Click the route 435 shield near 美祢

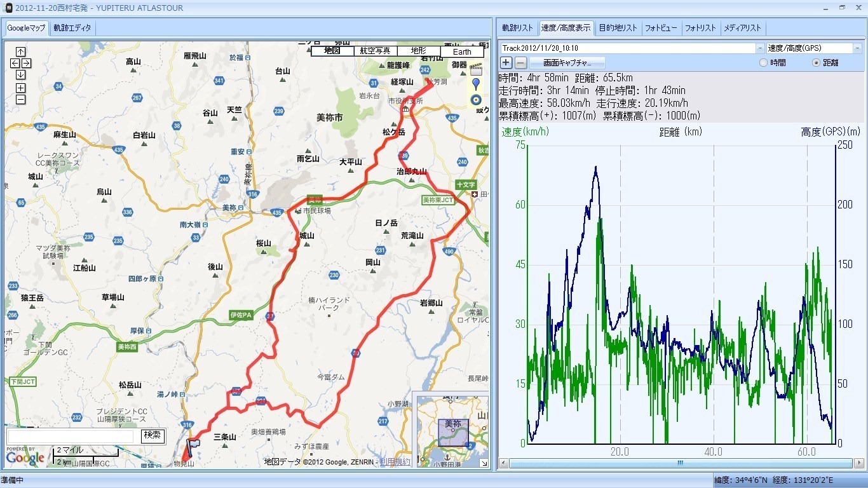click(x=276, y=212)
